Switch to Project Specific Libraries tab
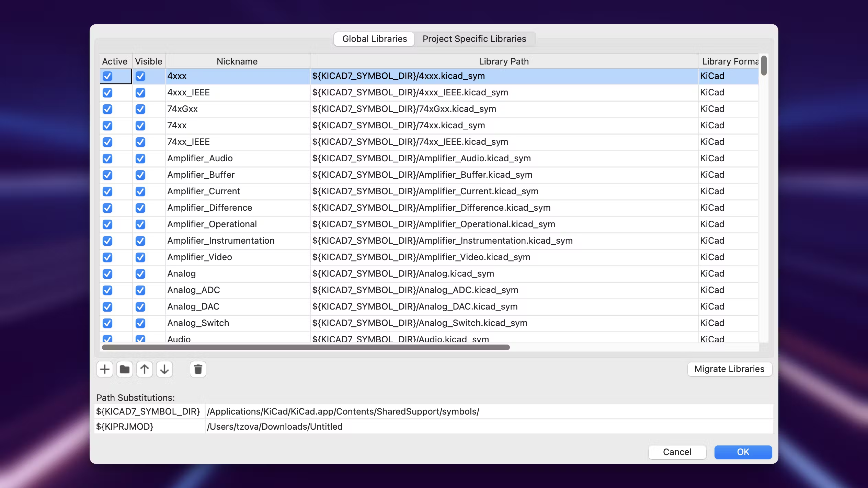The image size is (868, 488). [x=474, y=39]
